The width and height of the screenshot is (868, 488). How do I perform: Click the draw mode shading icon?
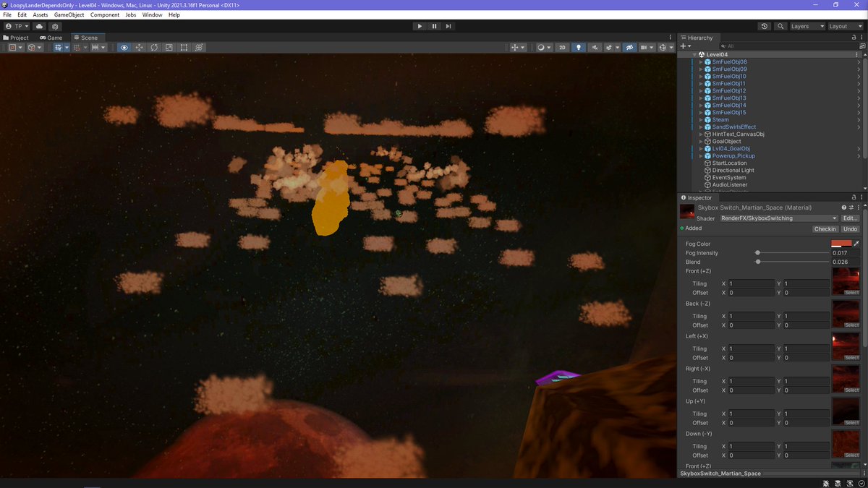pos(540,48)
